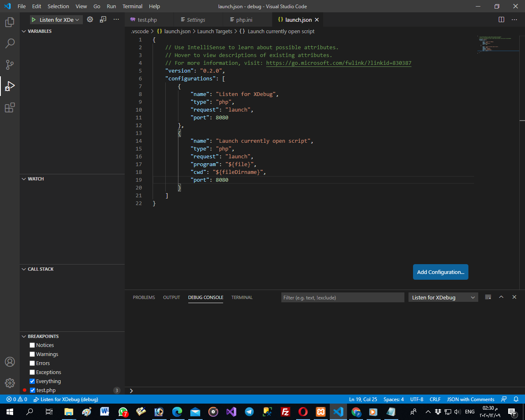
Task: Switch to the php.ini tab
Action: pyautogui.click(x=244, y=20)
